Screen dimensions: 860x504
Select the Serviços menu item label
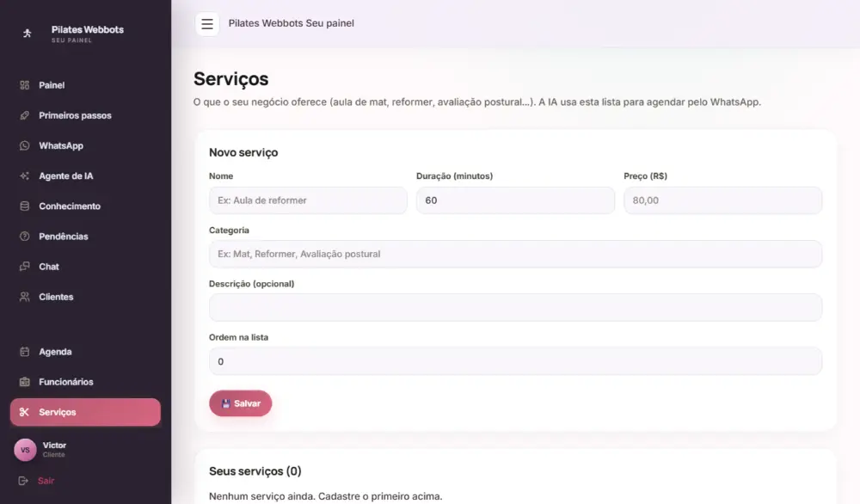coord(57,412)
